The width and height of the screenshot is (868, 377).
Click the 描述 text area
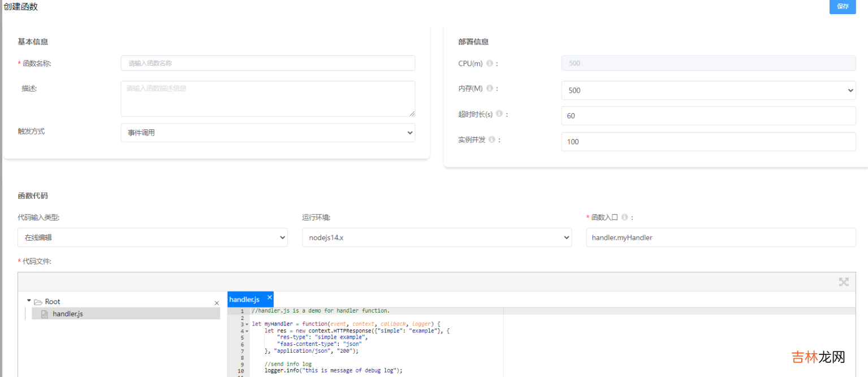pos(267,98)
